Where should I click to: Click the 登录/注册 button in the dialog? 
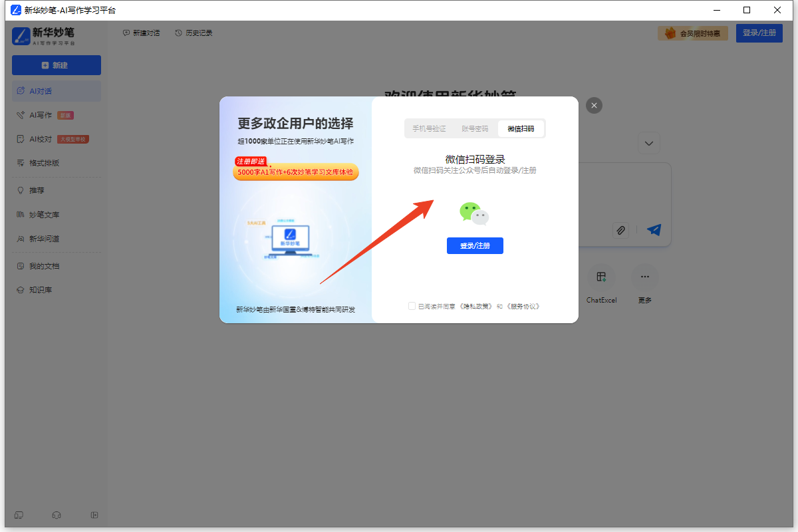[x=475, y=245]
